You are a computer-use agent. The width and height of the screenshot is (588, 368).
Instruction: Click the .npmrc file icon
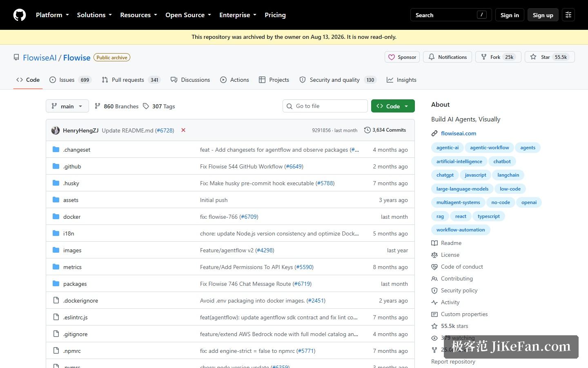[x=56, y=351]
